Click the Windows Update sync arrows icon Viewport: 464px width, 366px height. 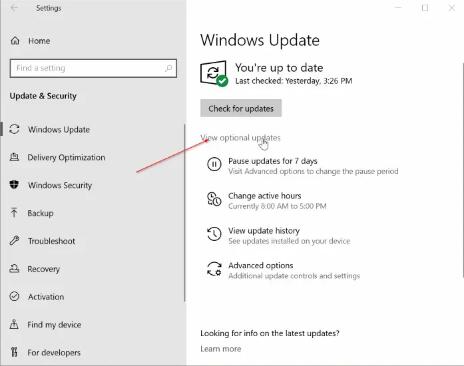[14, 129]
